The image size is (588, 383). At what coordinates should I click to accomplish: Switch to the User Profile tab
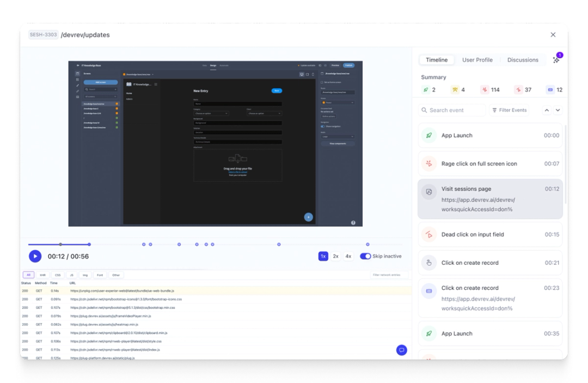(477, 59)
